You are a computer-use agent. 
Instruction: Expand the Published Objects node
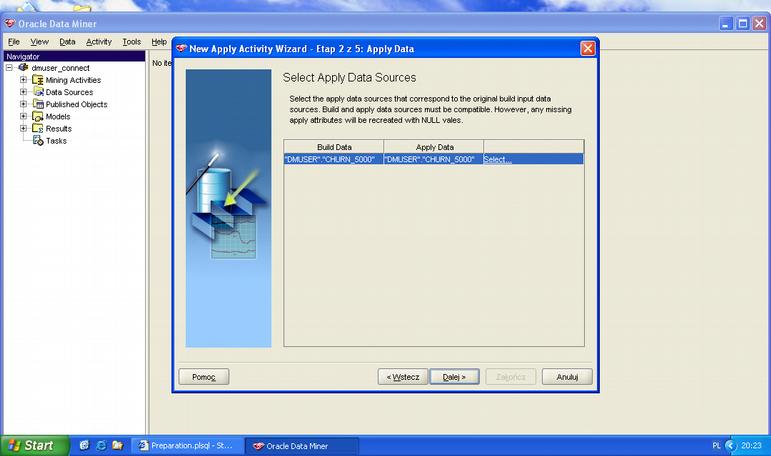click(x=23, y=104)
